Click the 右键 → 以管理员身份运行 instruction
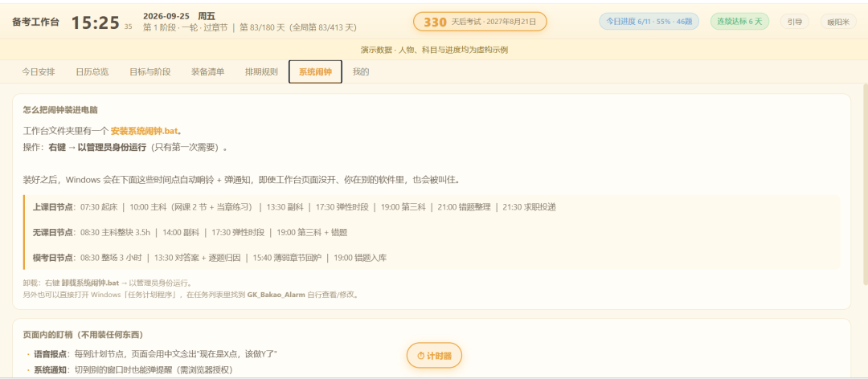The image size is (868, 379). [x=97, y=149]
